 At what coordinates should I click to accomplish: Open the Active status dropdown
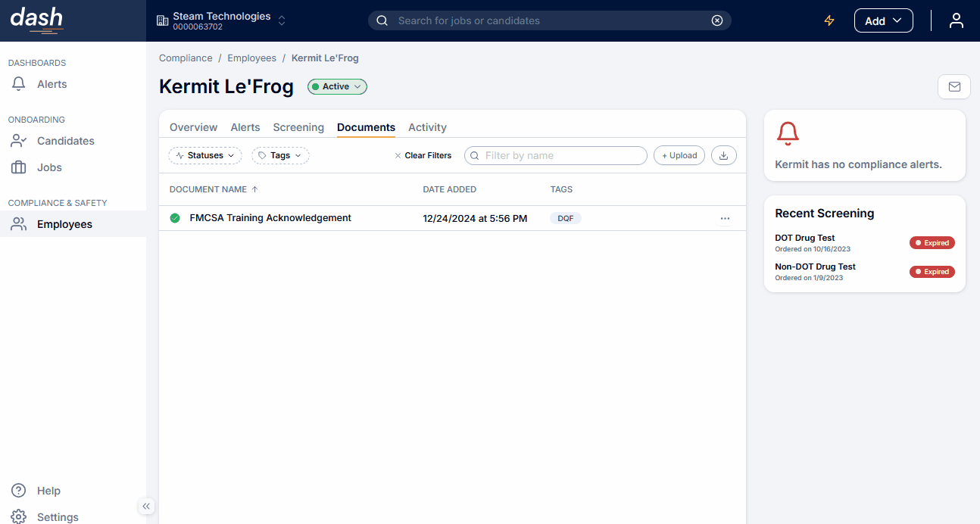coord(337,86)
